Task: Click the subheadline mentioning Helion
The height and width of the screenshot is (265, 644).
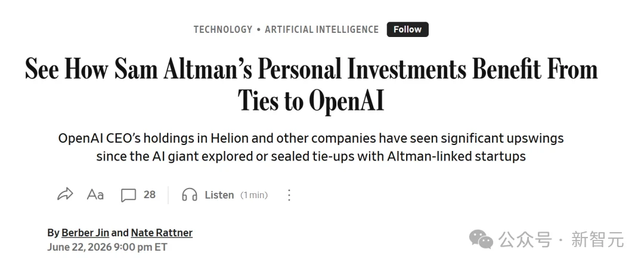Action: 311,147
